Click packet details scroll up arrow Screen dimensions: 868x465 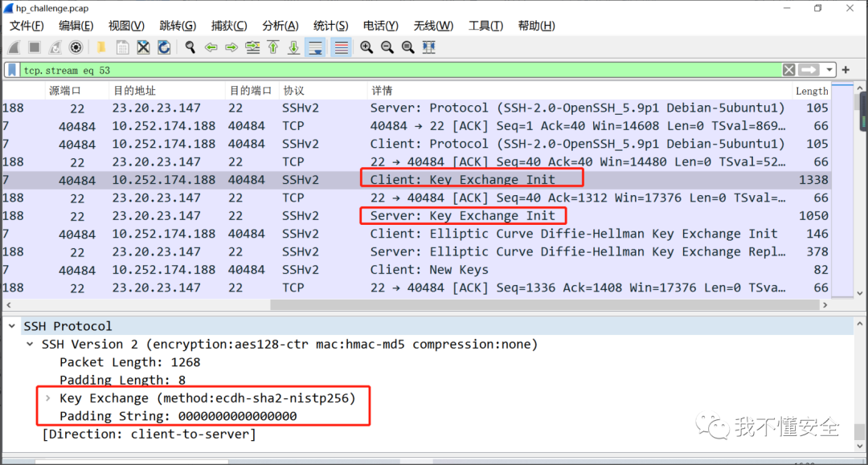pos(859,324)
